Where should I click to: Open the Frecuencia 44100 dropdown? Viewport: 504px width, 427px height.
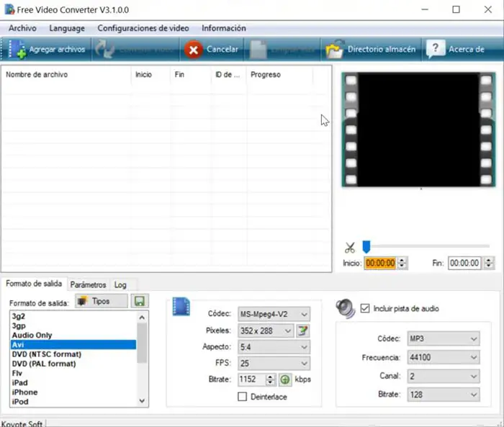[x=444, y=357]
